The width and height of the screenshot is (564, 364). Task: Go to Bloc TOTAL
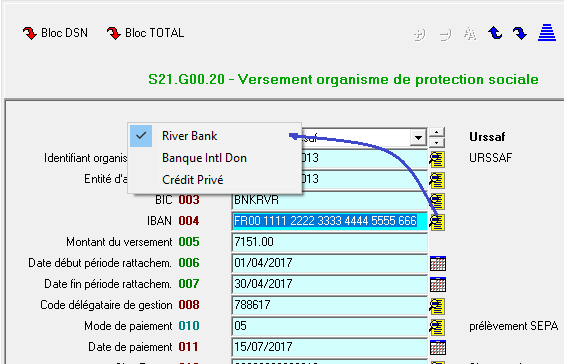[145, 33]
